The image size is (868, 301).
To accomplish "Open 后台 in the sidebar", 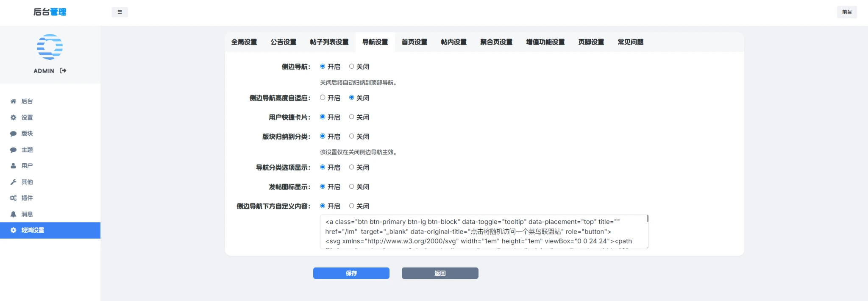I will point(50,101).
